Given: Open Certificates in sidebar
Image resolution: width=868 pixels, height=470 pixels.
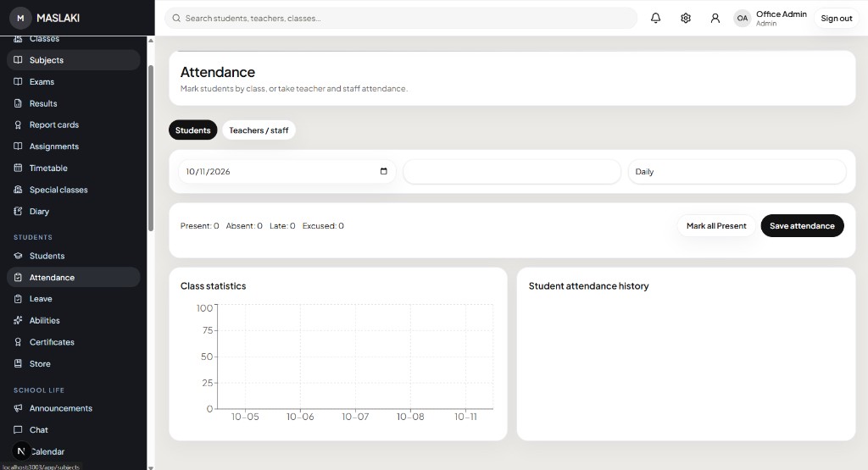Looking at the screenshot, I should point(73,342).
